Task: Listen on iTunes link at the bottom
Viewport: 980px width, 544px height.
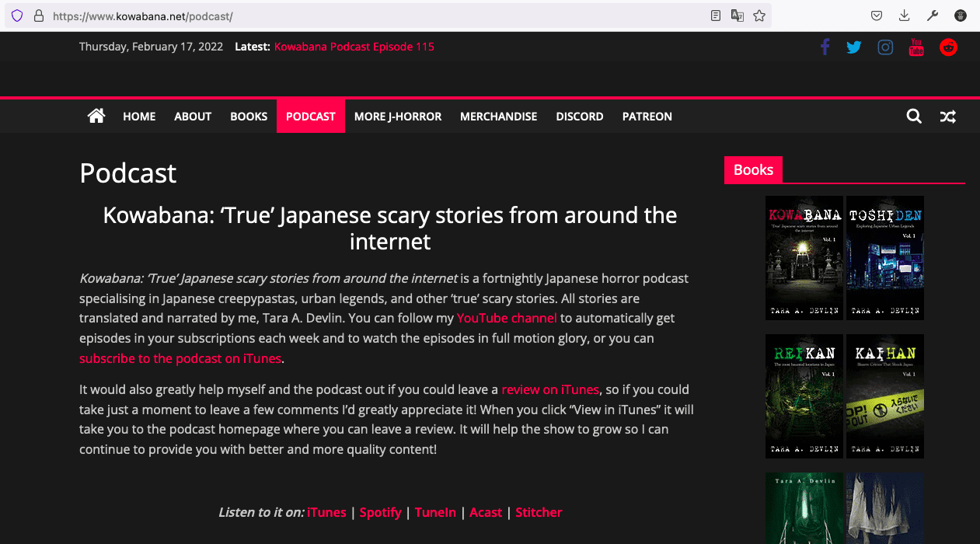Action: pos(326,512)
